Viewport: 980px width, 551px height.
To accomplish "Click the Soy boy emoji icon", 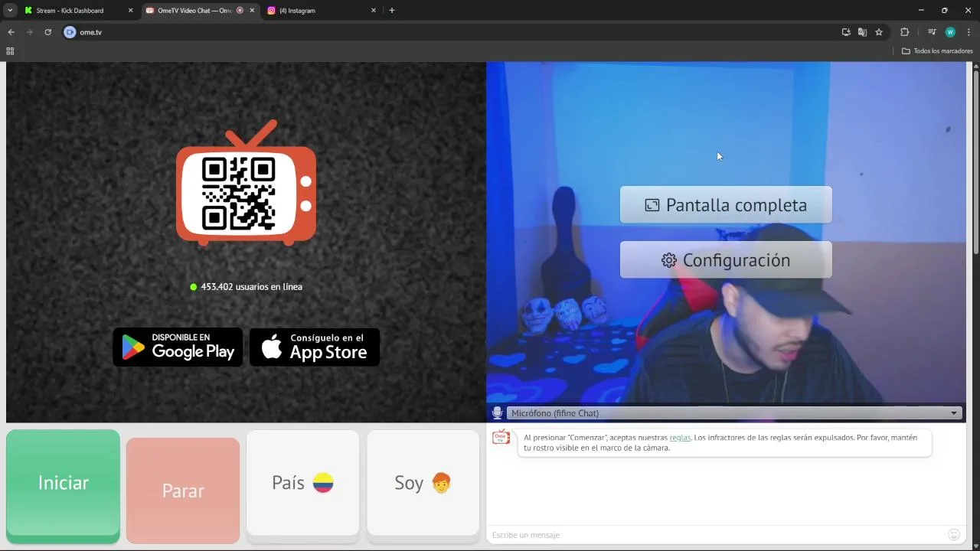I will point(441,483).
